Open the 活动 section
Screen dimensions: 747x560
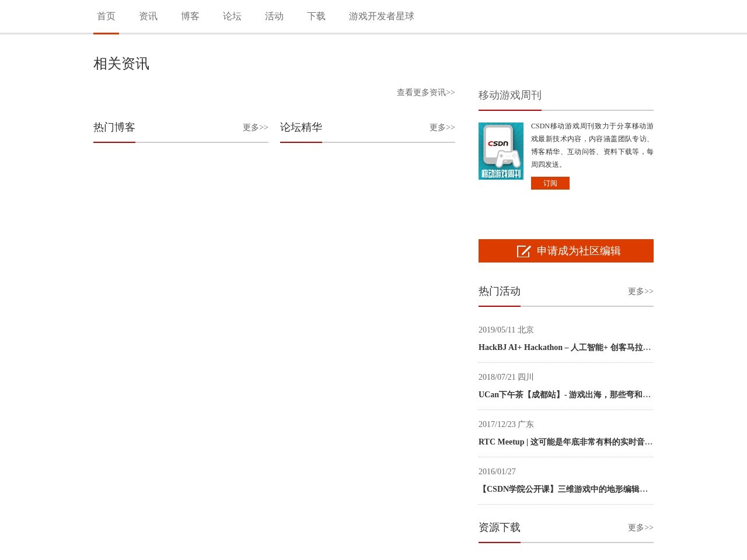[x=274, y=16]
